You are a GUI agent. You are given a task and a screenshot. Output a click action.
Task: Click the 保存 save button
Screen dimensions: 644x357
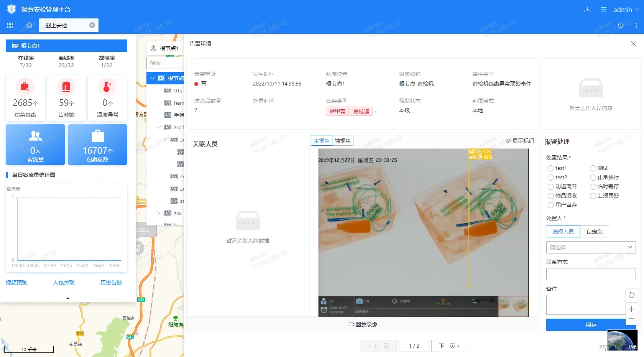(591, 325)
